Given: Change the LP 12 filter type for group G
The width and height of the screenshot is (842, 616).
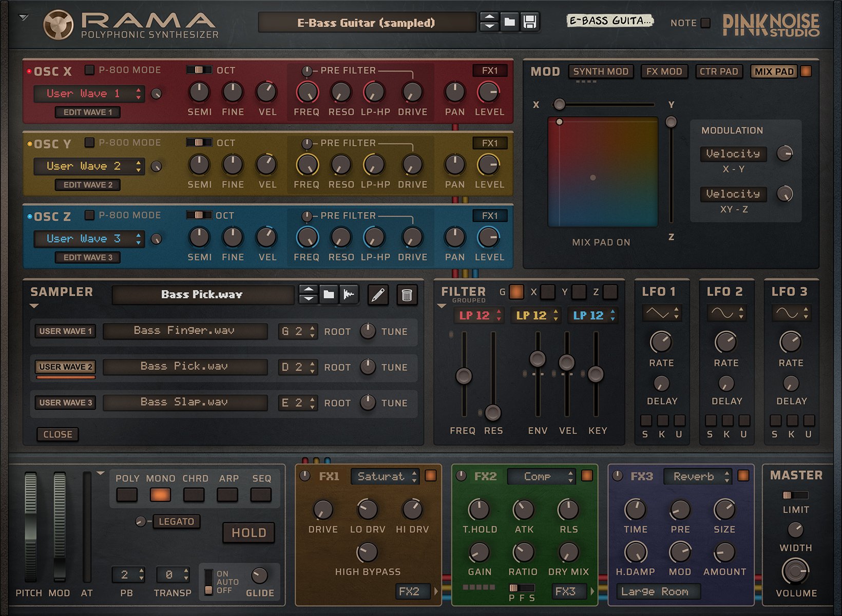Looking at the screenshot, I should [478, 315].
